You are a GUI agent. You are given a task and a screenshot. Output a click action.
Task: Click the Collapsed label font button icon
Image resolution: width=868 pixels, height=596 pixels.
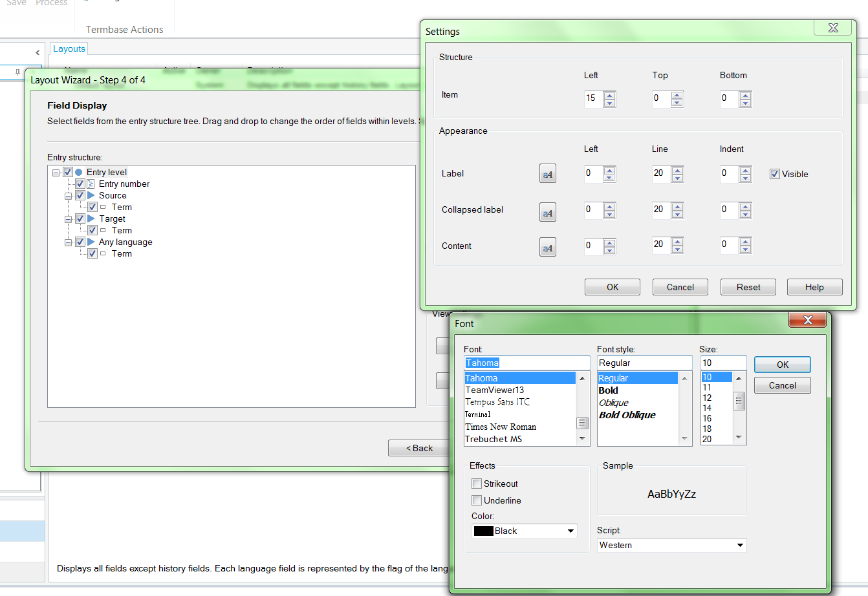548,213
